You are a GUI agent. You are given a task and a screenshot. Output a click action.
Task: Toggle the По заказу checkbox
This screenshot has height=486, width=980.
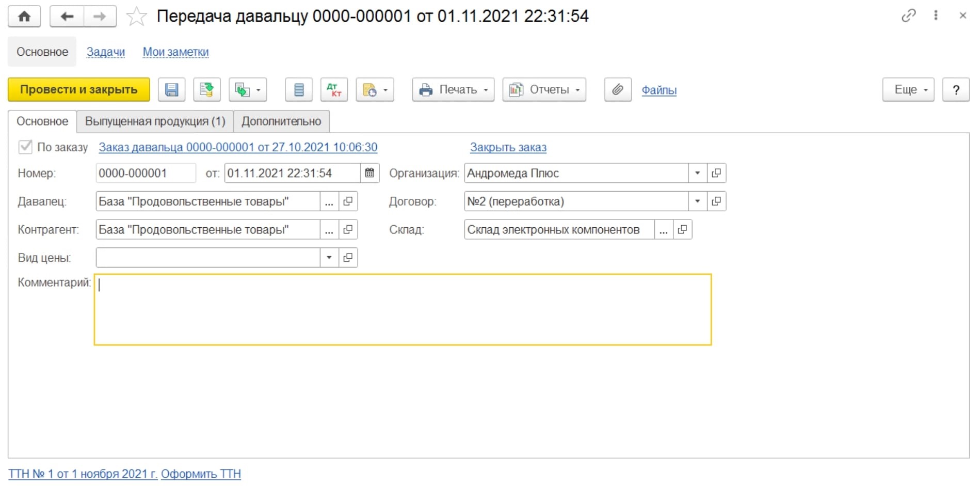[x=25, y=147]
